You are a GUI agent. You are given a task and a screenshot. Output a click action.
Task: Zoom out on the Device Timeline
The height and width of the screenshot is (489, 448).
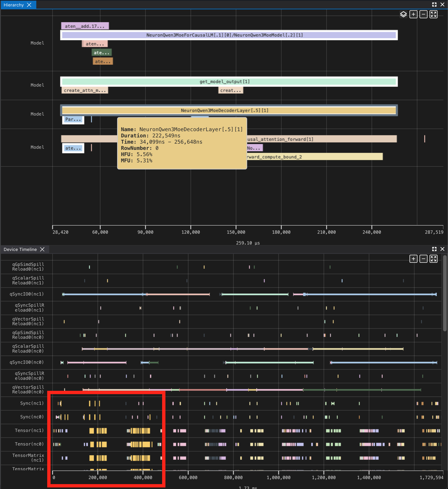click(424, 259)
